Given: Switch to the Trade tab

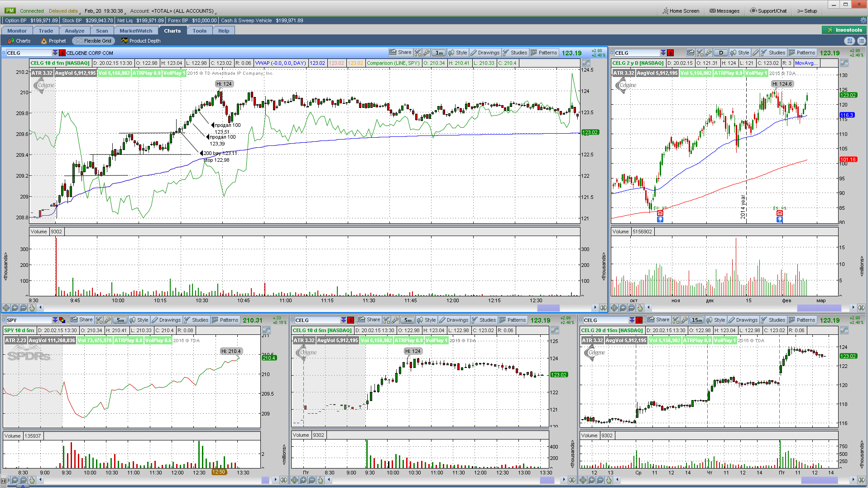Looking at the screenshot, I should [x=46, y=31].
